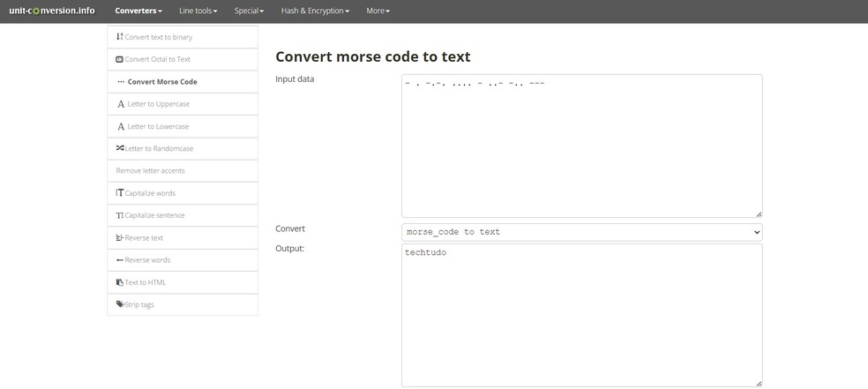Image resolution: width=868 pixels, height=389 pixels.
Task: Open the morse_code to text selector
Action: coord(581,232)
